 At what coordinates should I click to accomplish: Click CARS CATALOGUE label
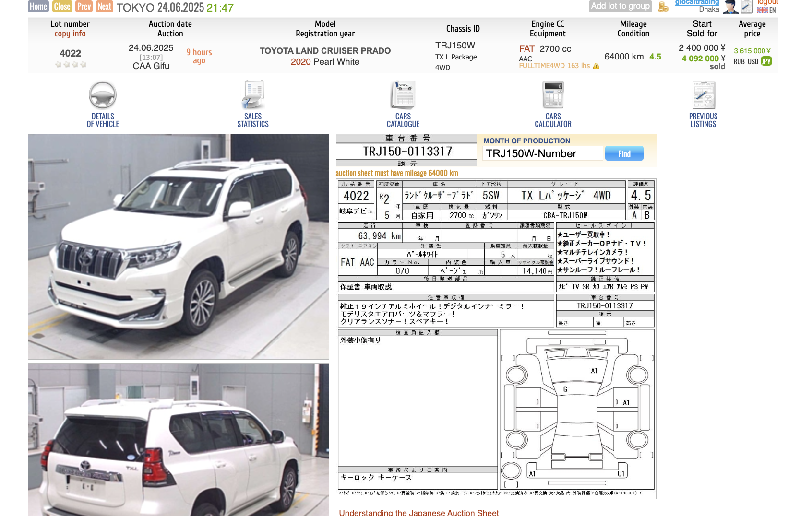403,120
